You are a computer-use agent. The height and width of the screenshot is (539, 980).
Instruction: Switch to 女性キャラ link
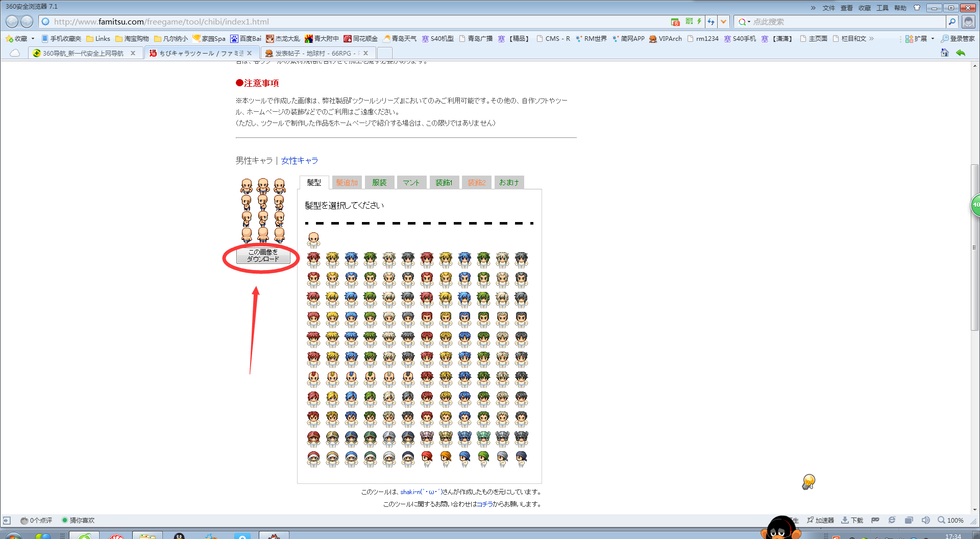[x=300, y=160]
